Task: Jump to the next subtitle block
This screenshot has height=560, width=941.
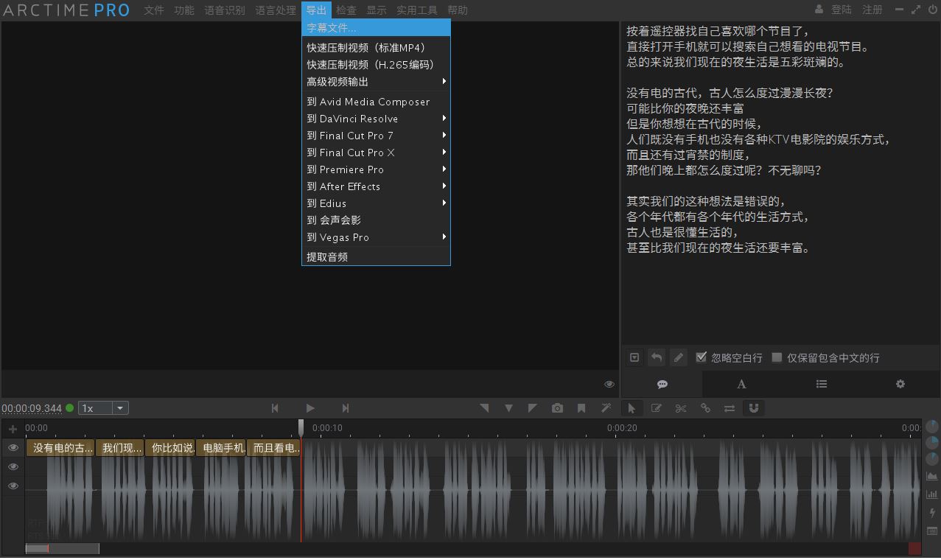Action: point(345,408)
